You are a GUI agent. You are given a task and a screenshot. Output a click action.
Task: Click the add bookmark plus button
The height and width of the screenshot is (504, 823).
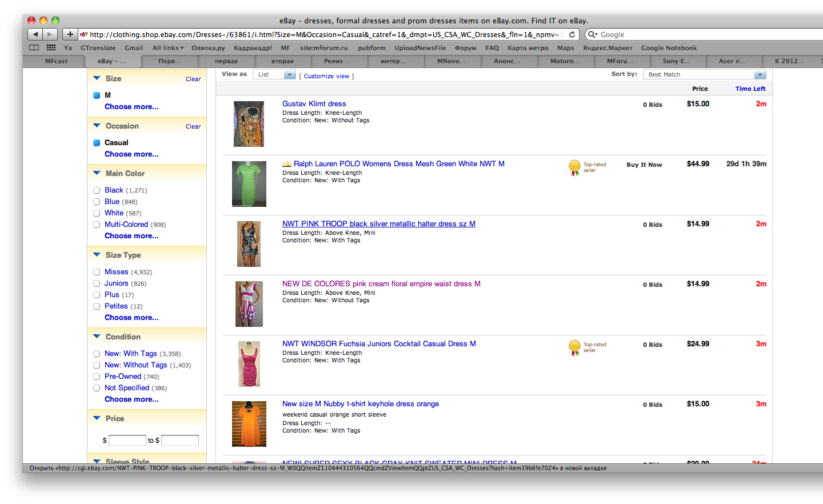point(70,34)
